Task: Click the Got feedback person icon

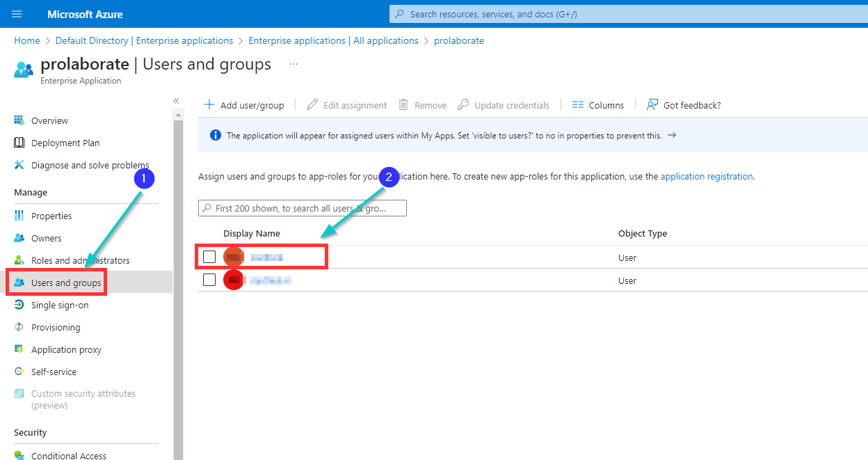Action: 652,105
